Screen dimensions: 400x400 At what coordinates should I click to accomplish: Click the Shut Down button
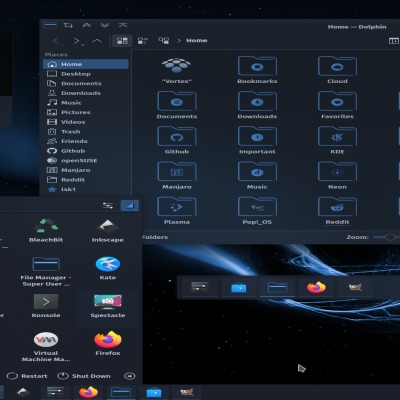[x=84, y=376]
